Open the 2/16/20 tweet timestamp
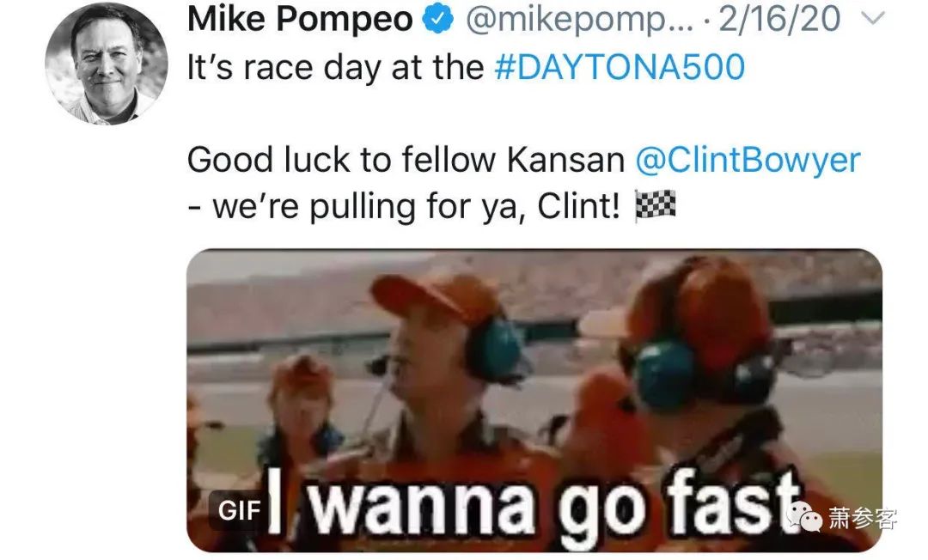Screen dimensions: 928x560 coord(779,19)
